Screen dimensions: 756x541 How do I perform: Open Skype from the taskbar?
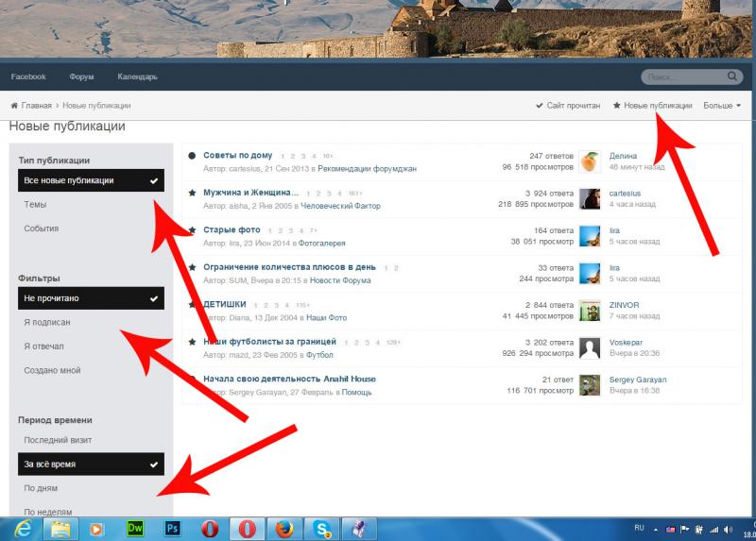[x=321, y=528]
